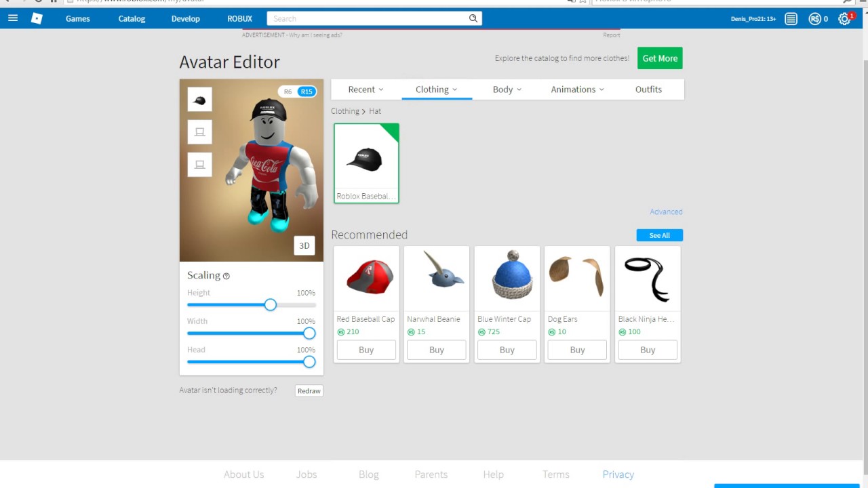
Task: Click the search magnifier icon
Action: (473, 18)
